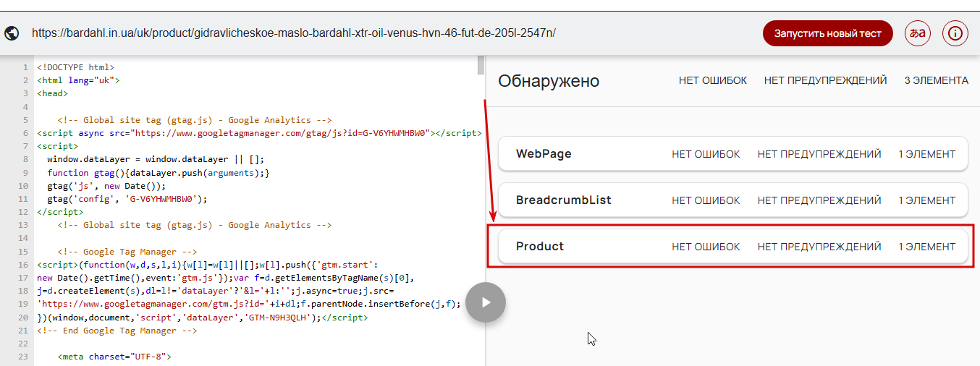Click the 3 ЭЛЕМЕНТА summary count
This screenshot has width=980, height=366.
click(x=937, y=80)
